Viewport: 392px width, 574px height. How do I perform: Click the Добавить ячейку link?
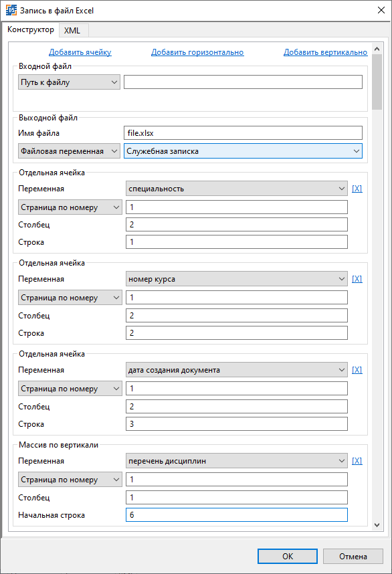80,52
